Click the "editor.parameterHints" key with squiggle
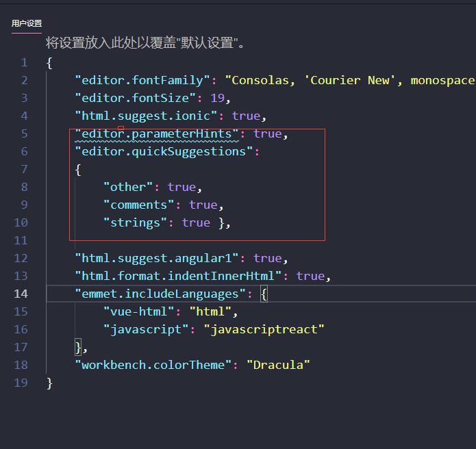 click(157, 133)
